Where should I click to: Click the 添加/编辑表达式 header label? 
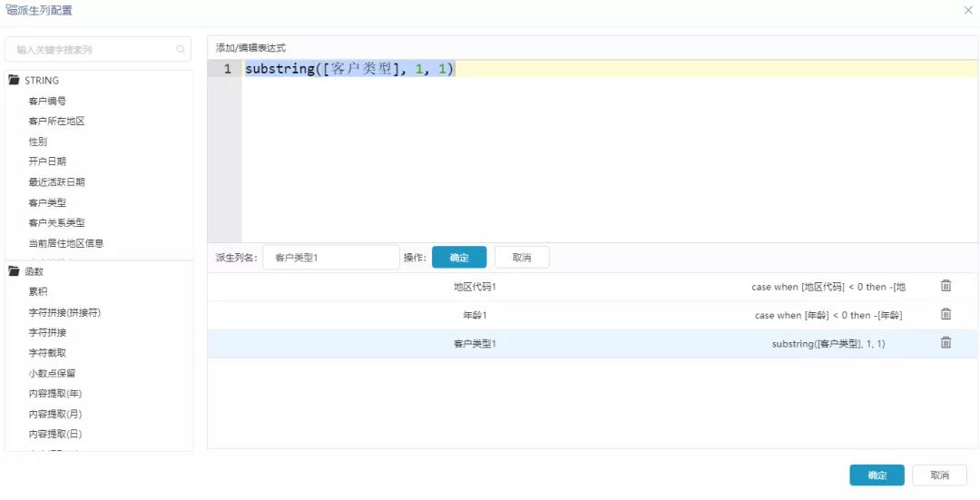250,47
